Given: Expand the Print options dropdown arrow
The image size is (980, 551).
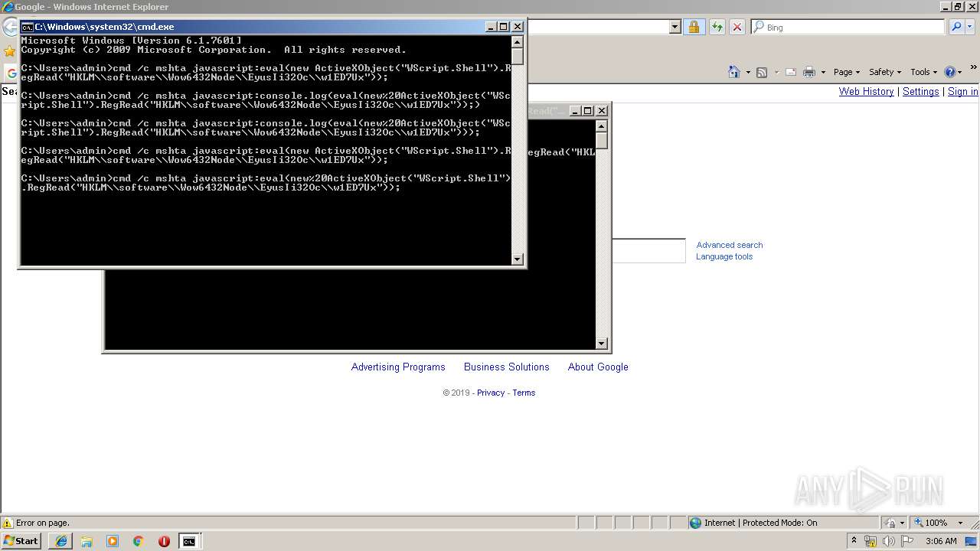Looking at the screenshot, I should click(823, 72).
